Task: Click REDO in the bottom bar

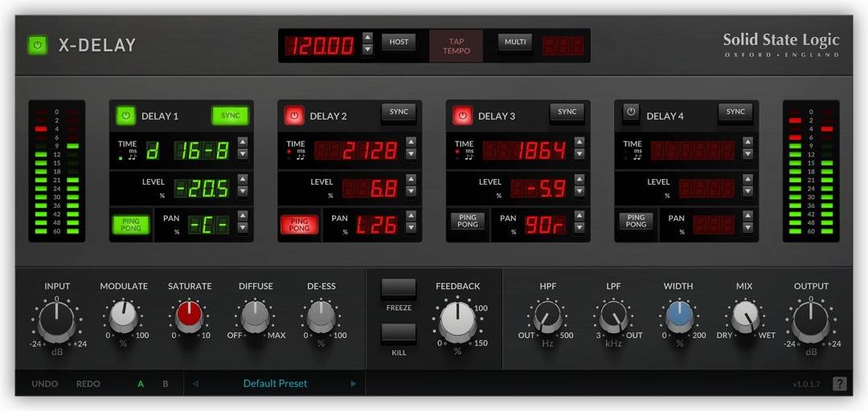Action: 88,384
